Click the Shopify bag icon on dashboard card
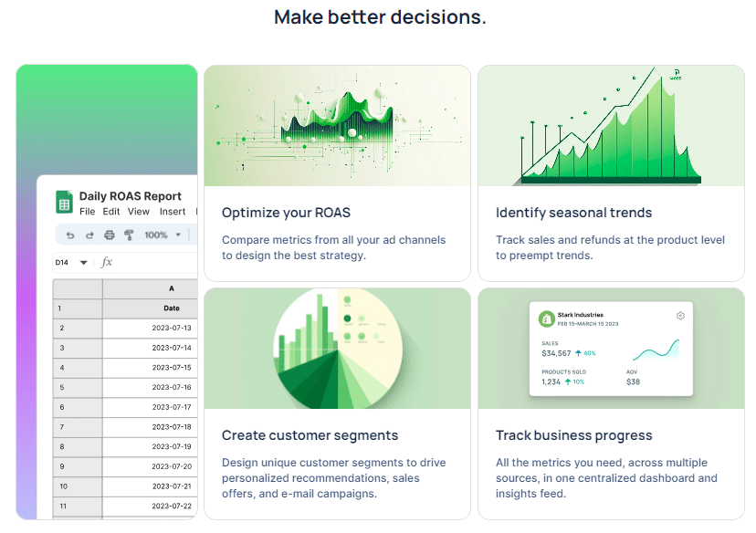 (x=546, y=319)
